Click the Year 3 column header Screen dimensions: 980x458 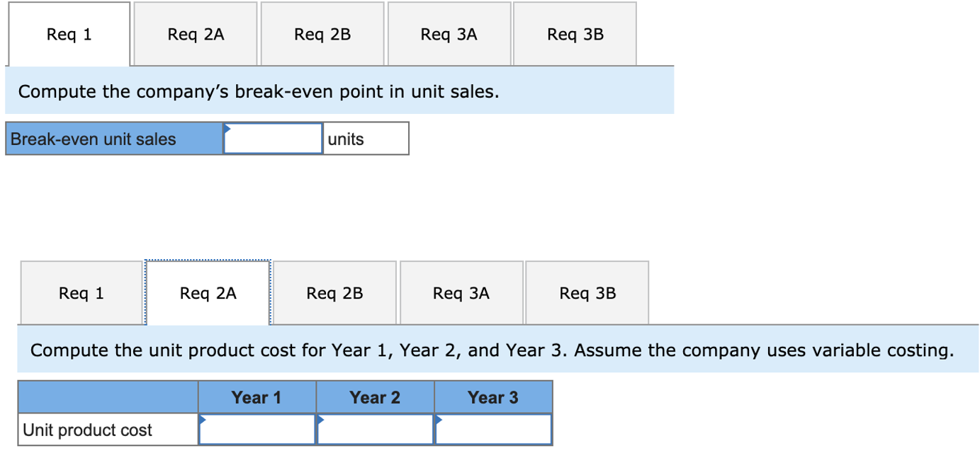click(x=493, y=397)
